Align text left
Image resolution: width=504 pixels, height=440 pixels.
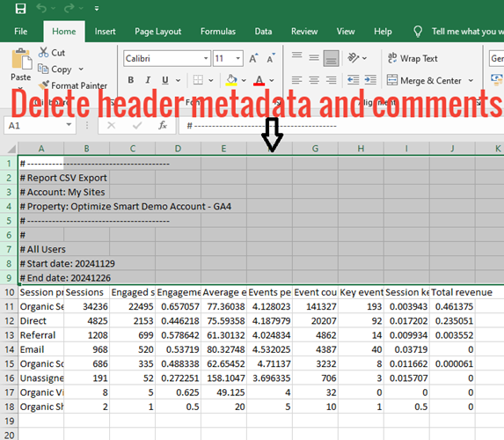(296, 80)
